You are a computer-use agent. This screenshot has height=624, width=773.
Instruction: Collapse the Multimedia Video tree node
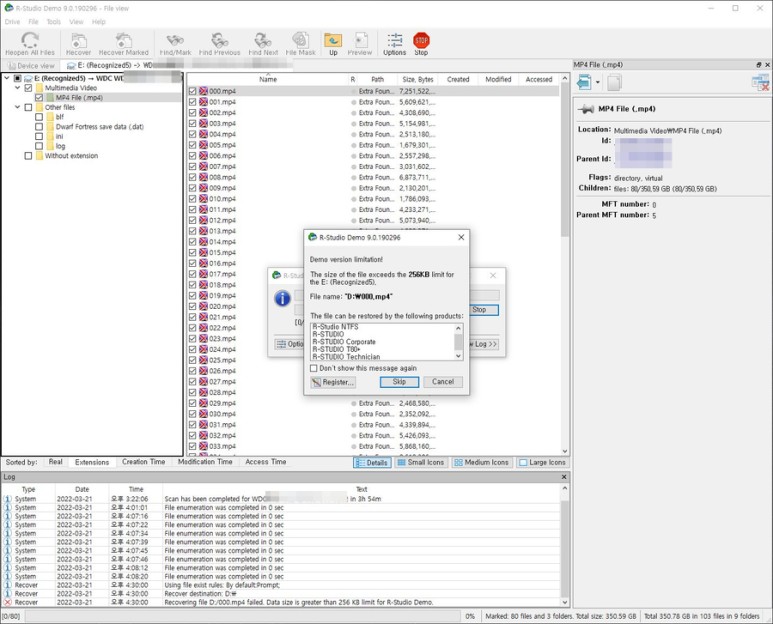coord(18,88)
